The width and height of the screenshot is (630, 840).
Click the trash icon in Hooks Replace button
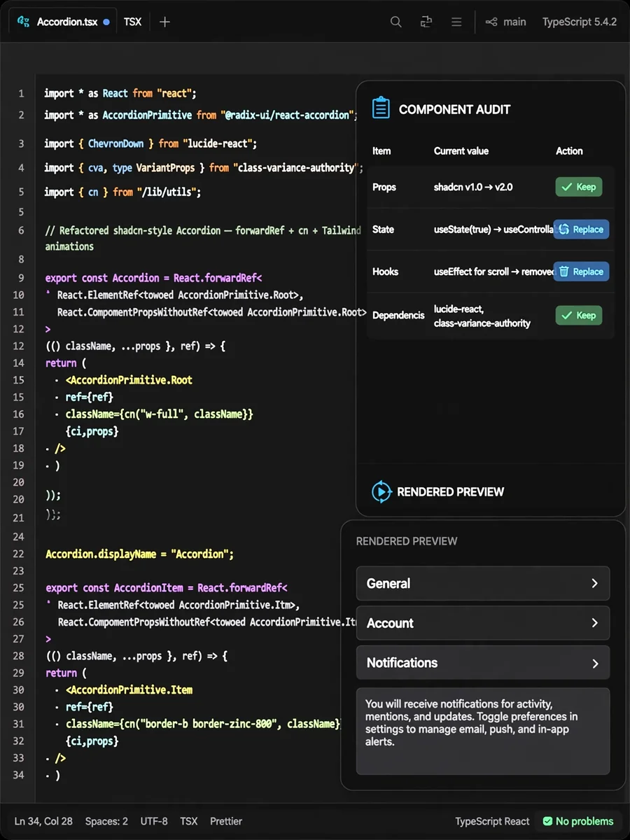tap(563, 272)
